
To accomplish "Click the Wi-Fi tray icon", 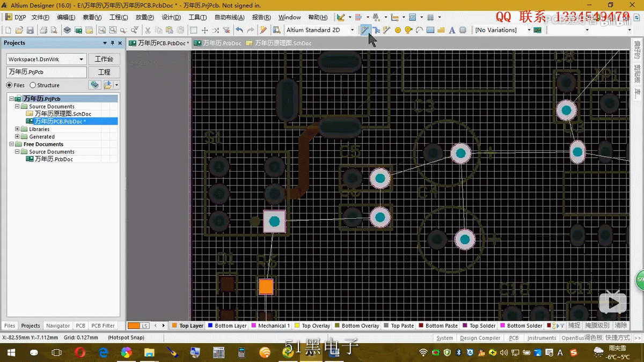I will point(423,352).
